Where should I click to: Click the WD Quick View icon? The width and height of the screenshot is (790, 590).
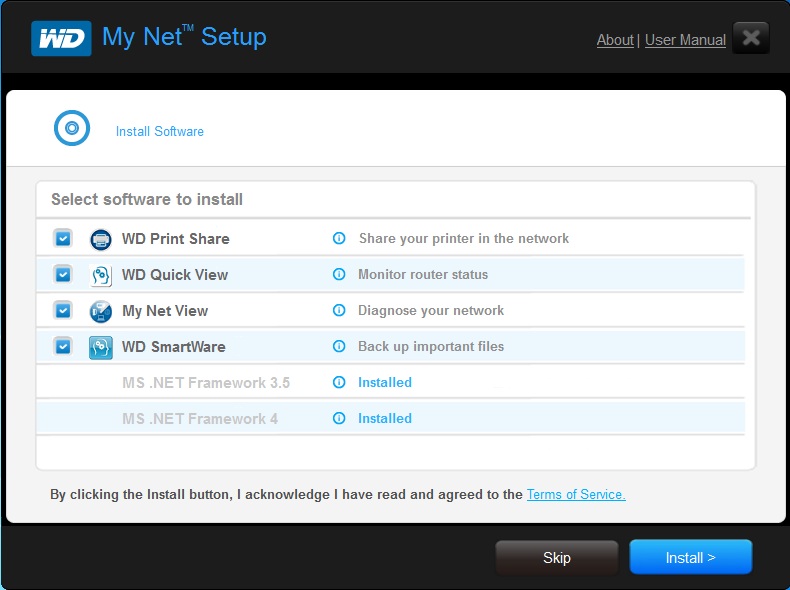pyautogui.click(x=101, y=275)
